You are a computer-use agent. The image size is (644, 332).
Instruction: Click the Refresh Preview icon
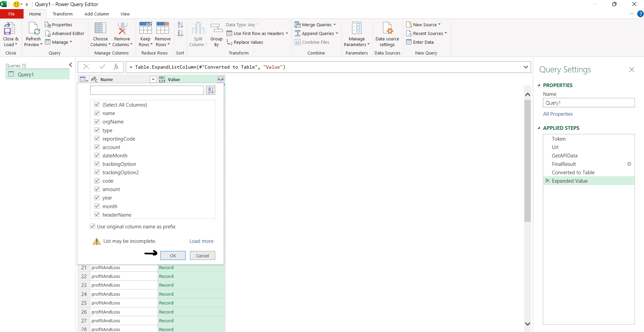34,29
